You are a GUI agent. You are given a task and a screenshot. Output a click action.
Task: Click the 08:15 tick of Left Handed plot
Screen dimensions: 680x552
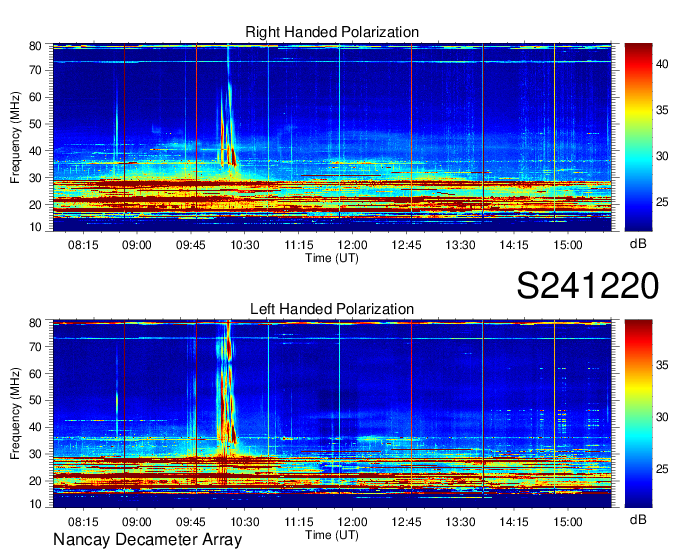click(x=83, y=522)
